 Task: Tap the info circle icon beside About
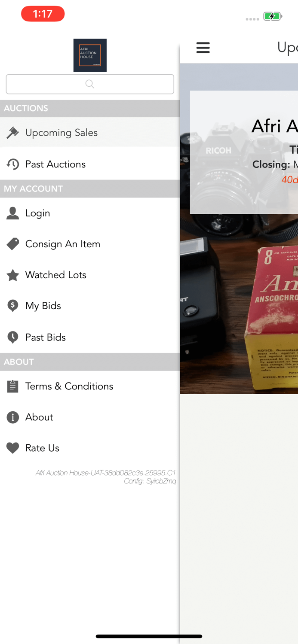coord(12,417)
